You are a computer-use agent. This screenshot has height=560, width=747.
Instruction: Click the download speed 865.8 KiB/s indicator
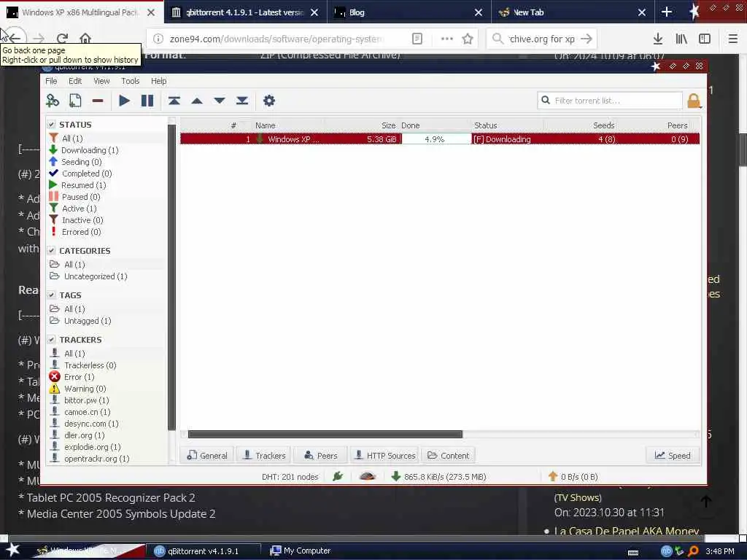(x=438, y=477)
